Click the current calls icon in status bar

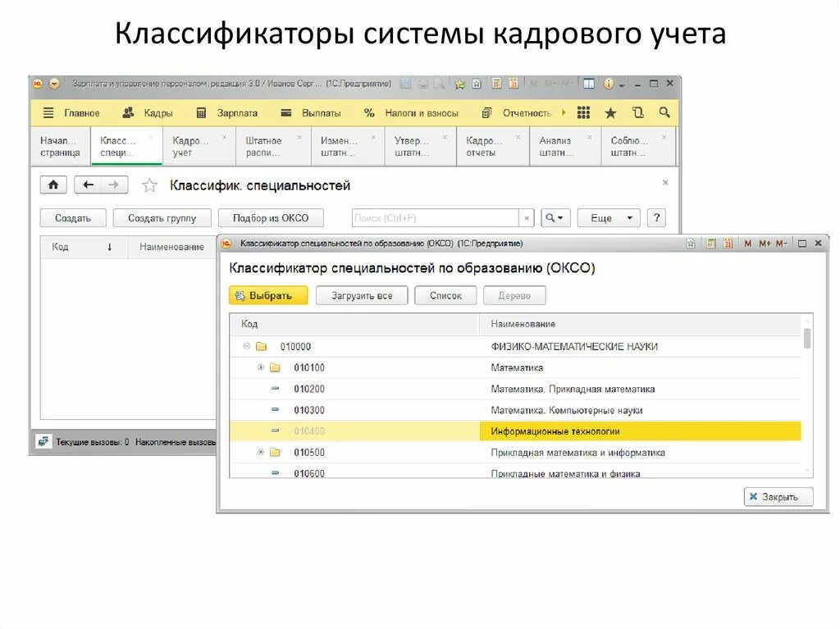tap(43, 441)
